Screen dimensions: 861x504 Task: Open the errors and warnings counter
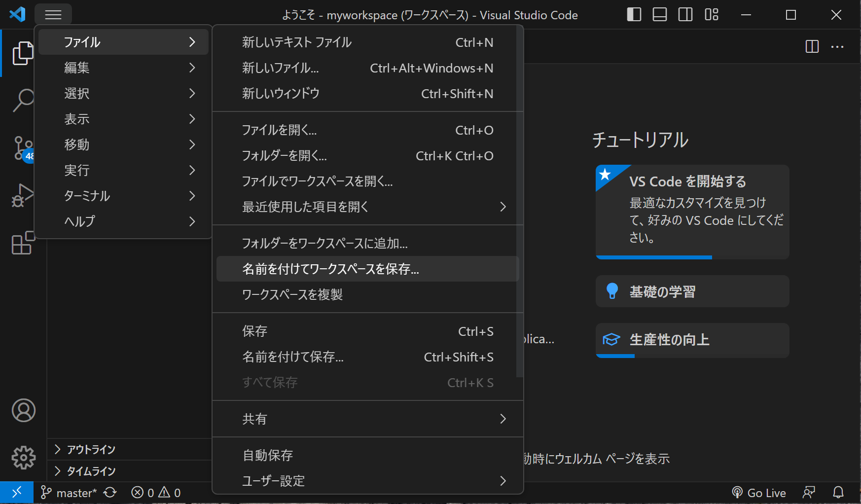156,493
